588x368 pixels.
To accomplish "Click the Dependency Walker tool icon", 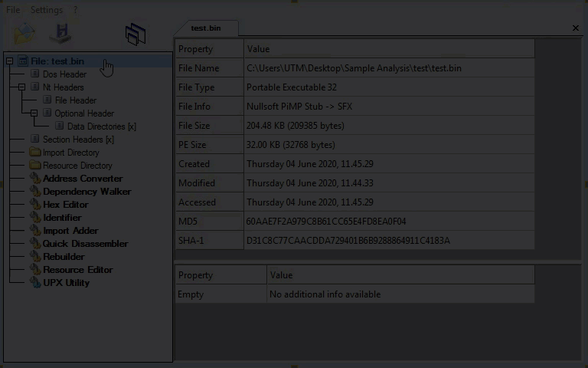I will [x=35, y=191].
